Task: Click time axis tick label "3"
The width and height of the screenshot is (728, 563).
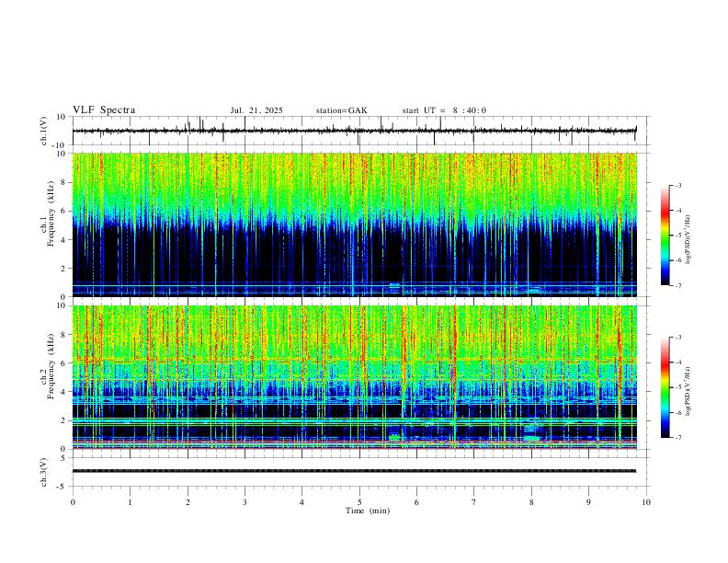Action: 245,502
